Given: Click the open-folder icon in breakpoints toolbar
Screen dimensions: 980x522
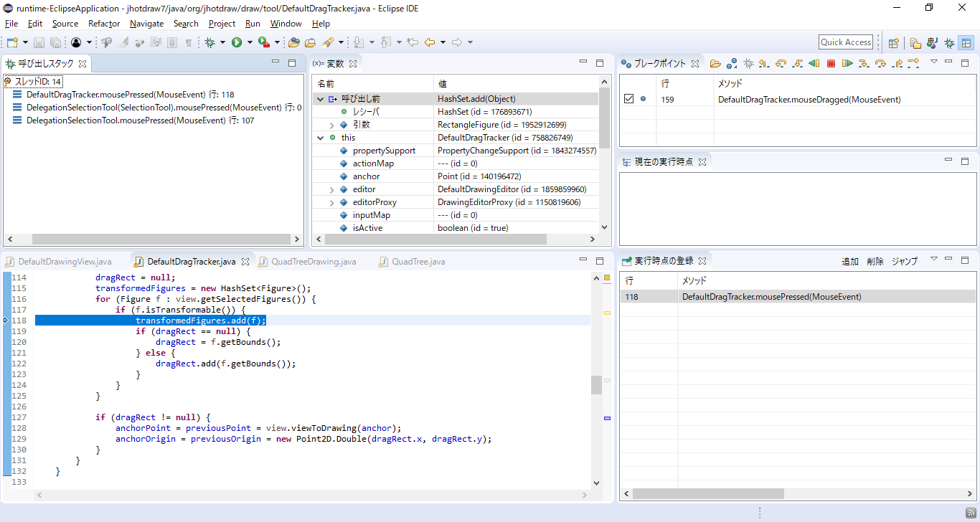Looking at the screenshot, I should (715, 63).
